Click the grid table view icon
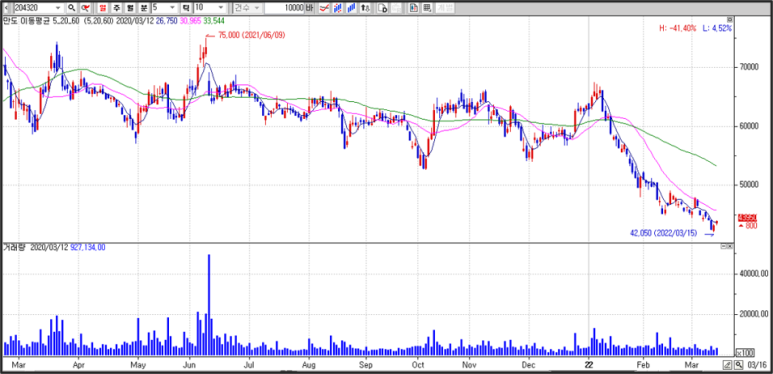The width and height of the screenshot is (773, 374). click(427, 8)
